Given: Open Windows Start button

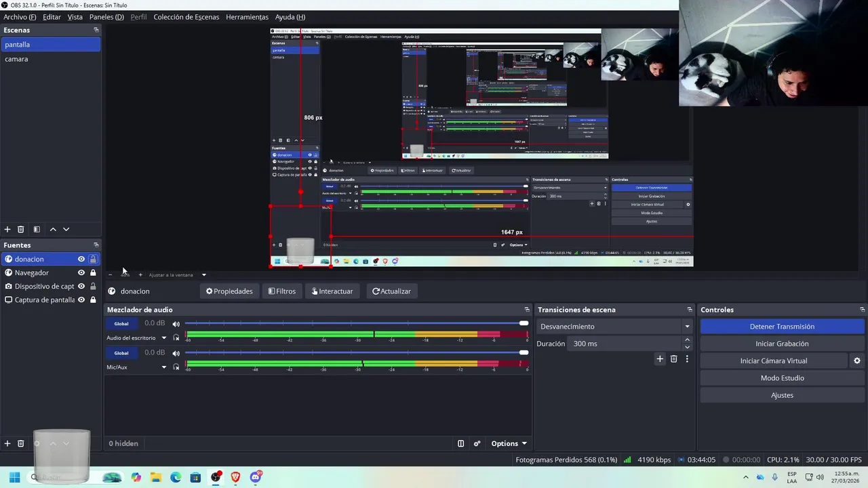Looking at the screenshot, I should 14,477.
